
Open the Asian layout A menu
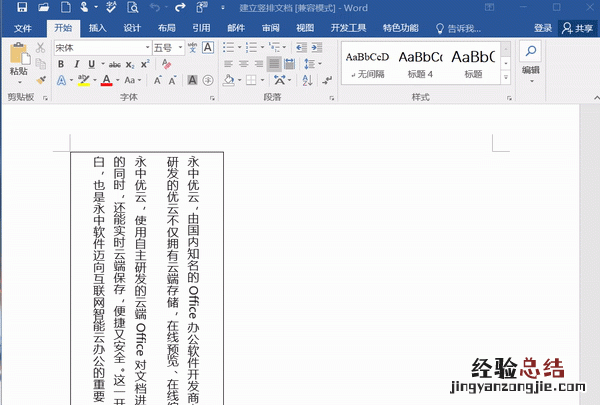pyautogui.click(x=282, y=80)
